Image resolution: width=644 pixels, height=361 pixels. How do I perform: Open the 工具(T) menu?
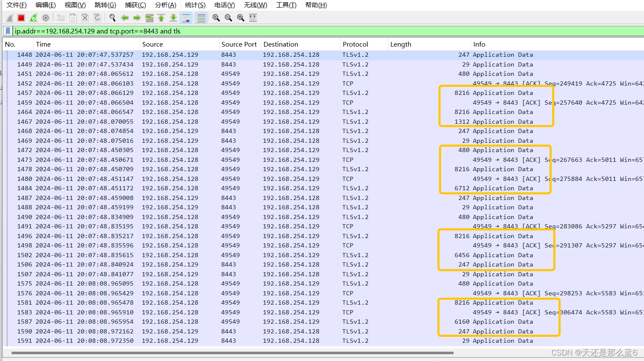[x=286, y=5]
